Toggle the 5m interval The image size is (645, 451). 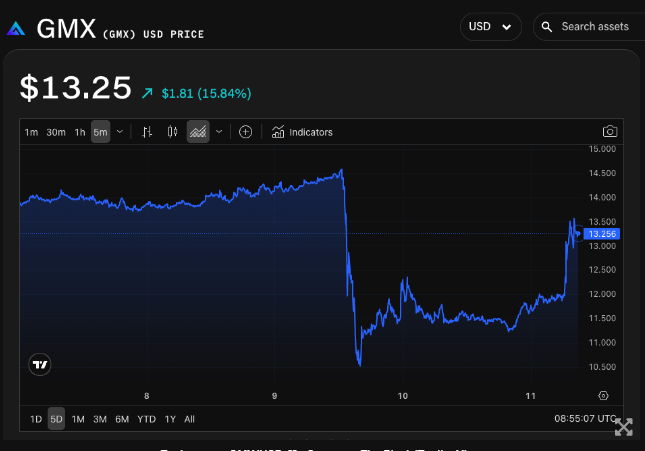point(100,132)
